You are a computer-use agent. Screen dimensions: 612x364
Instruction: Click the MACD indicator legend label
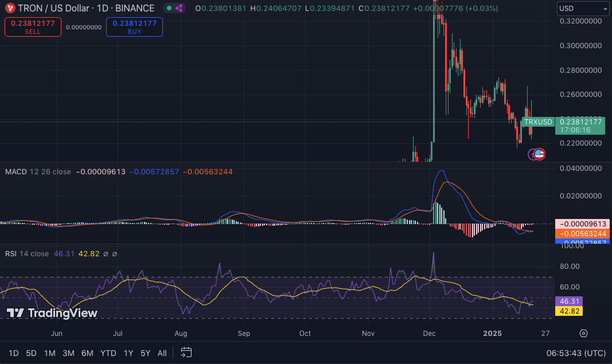pos(16,171)
